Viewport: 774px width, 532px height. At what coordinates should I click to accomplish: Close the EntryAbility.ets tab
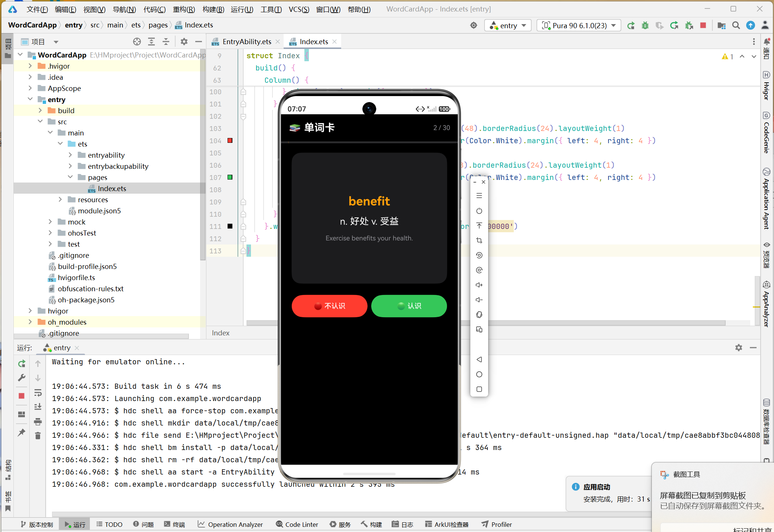278,42
